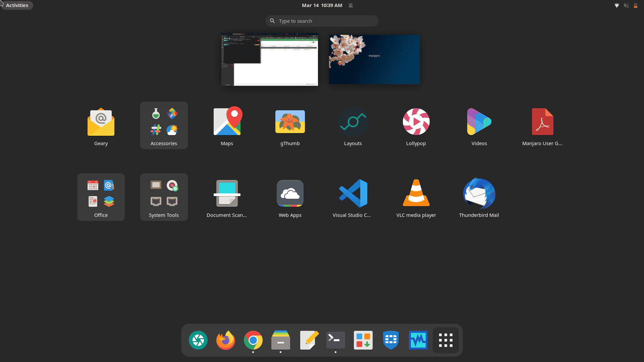Open Thunderbird Mail
The image size is (644, 362).
(479, 197)
